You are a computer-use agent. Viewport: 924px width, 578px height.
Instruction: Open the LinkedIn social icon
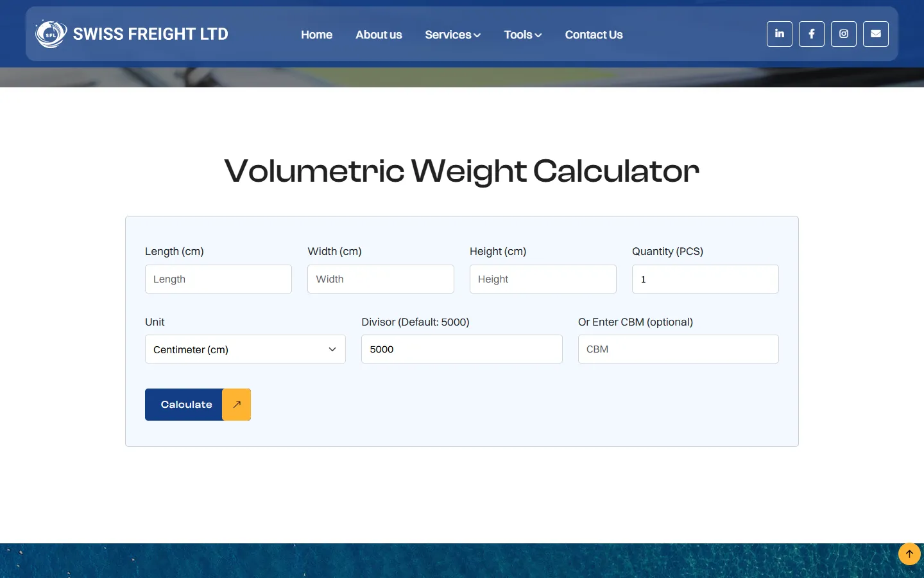click(x=780, y=34)
